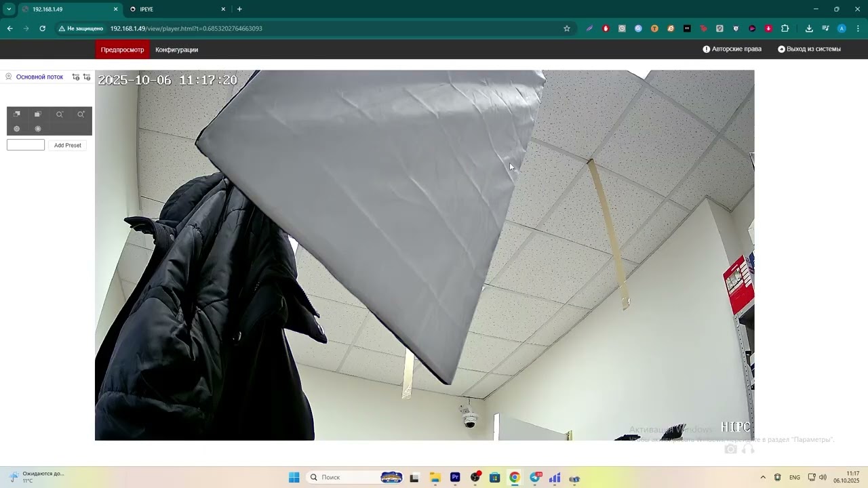Click the preset name input field
The image size is (868, 488).
coord(26,145)
